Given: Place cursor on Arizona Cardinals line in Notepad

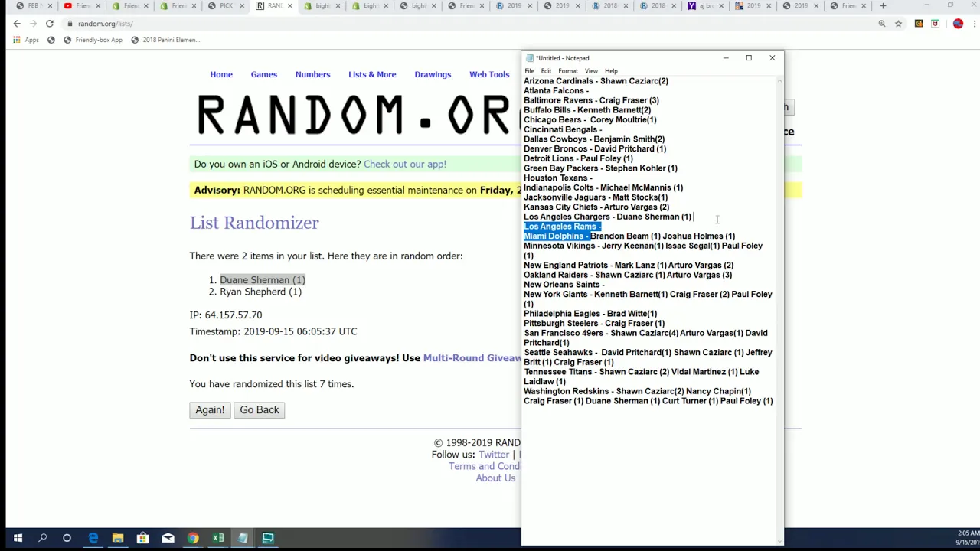Looking at the screenshot, I should click(x=596, y=81).
